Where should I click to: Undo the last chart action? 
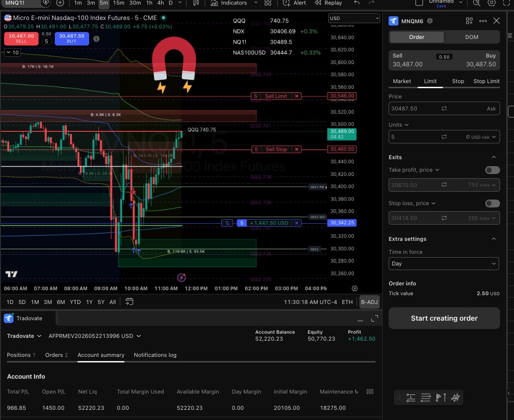357,3
